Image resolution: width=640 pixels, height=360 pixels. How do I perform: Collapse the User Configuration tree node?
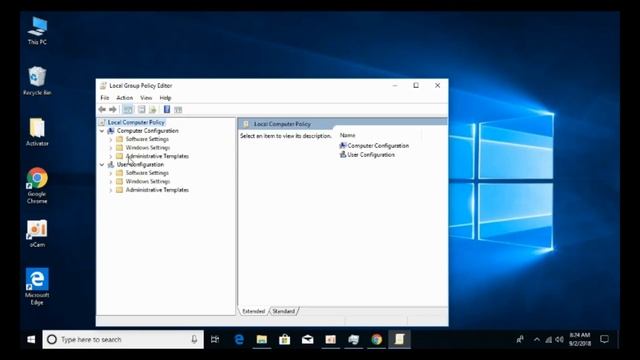[x=102, y=164]
